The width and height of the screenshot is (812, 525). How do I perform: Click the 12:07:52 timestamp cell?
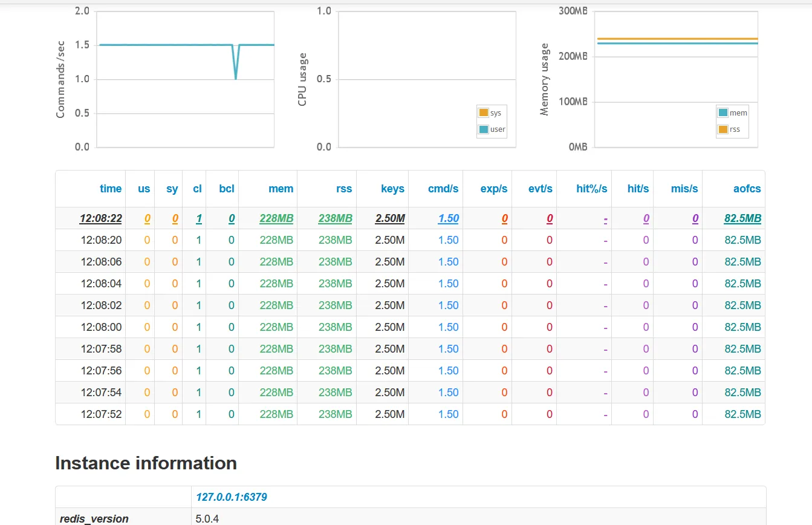tap(101, 414)
